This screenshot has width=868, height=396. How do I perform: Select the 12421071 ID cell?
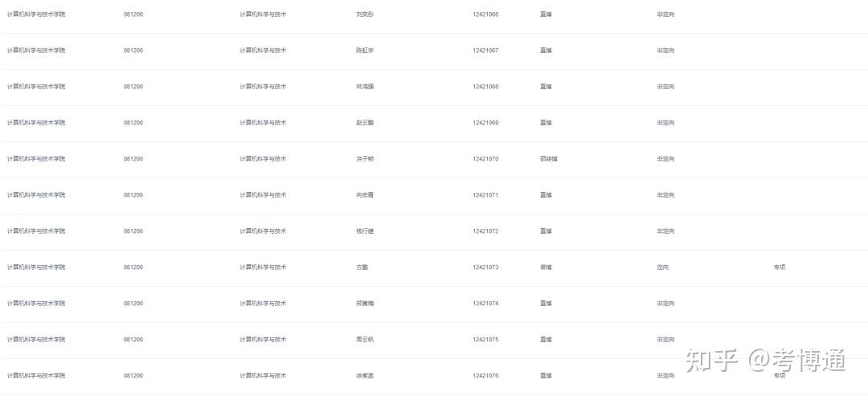(485, 195)
